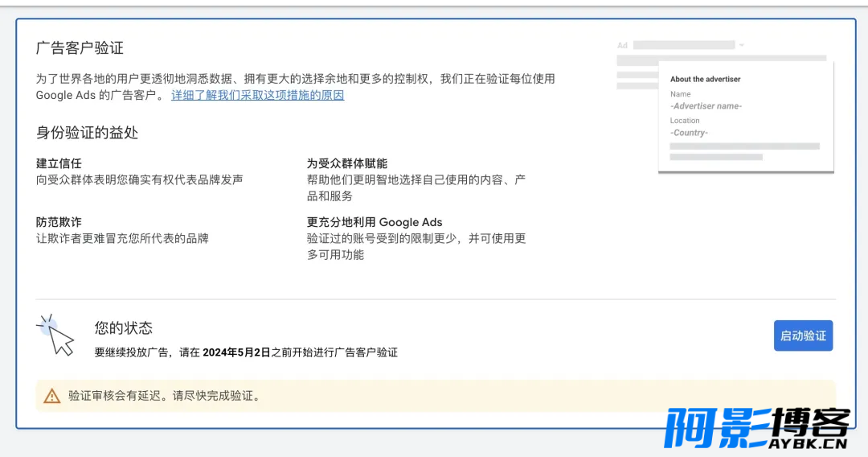Click the warning triangle icon
Viewport: 868px width, 457px height.
click(52, 396)
